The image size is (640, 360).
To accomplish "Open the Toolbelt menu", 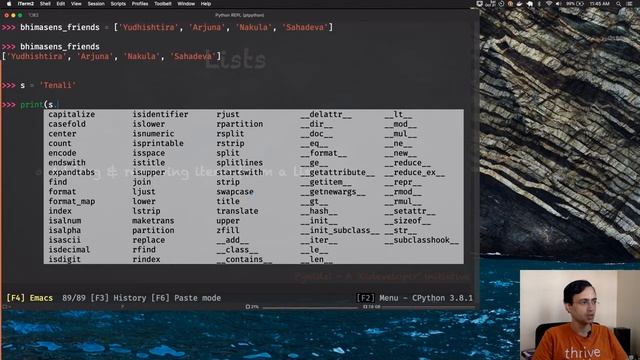I will pos(163,4).
